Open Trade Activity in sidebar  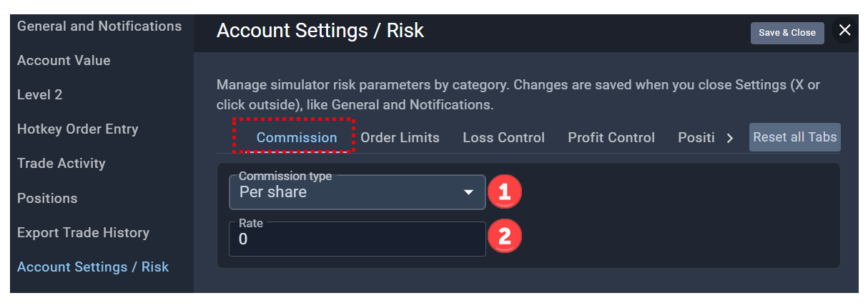61,164
